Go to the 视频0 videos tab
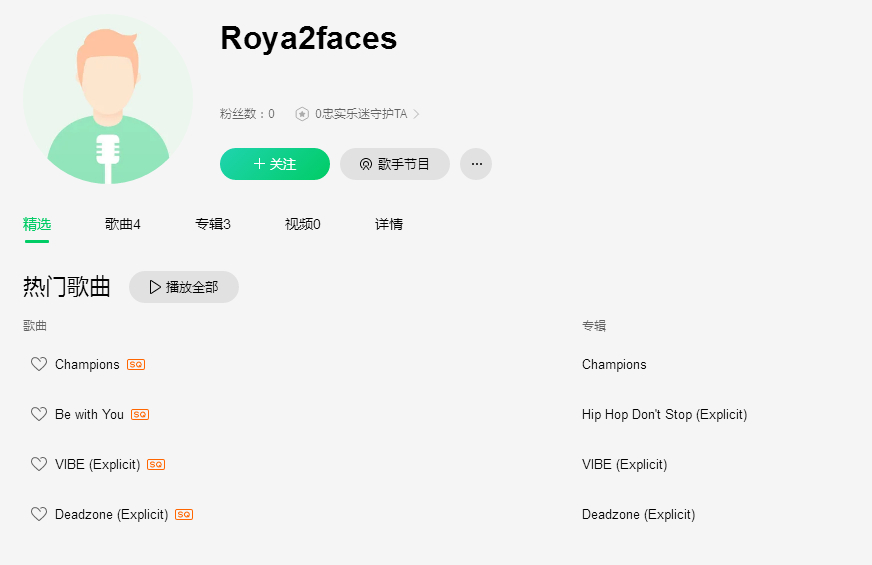The width and height of the screenshot is (872, 565). 303,224
